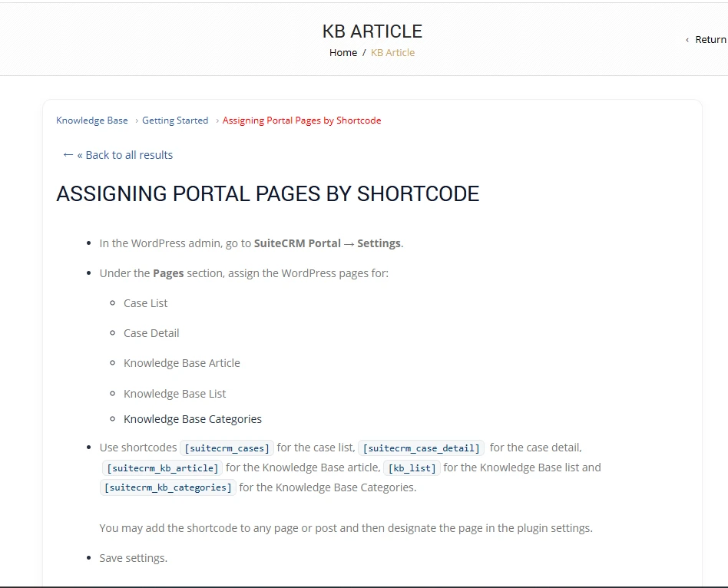Open the Knowledge Base breadcrumb
Viewport: 728px width, 588px height.
tap(91, 121)
